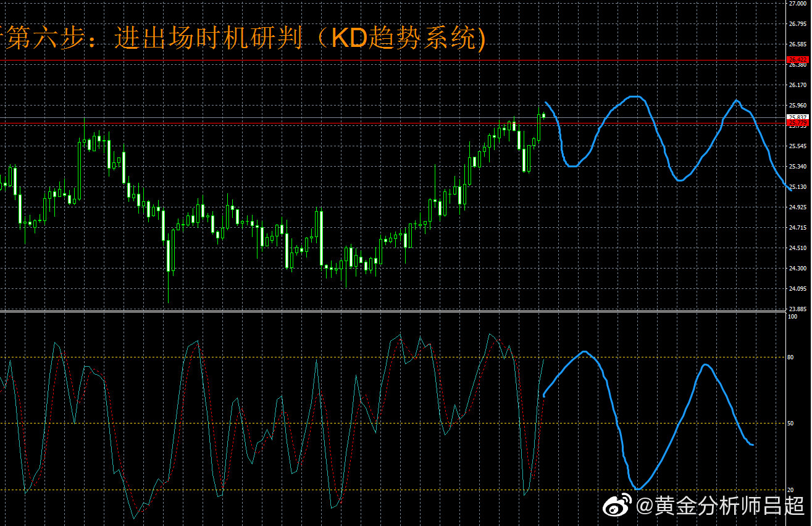Click the 100 label atop the KD axis
The width and height of the screenshot is (812, 526).
click(x=792, y=316)
